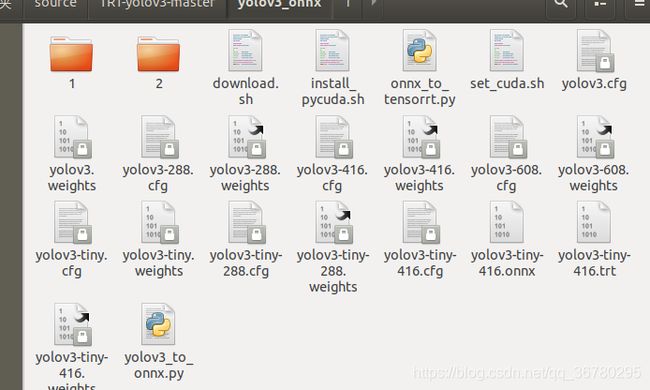Click the yolov3-tiny.cfg file name label

(x=71, y=263)
